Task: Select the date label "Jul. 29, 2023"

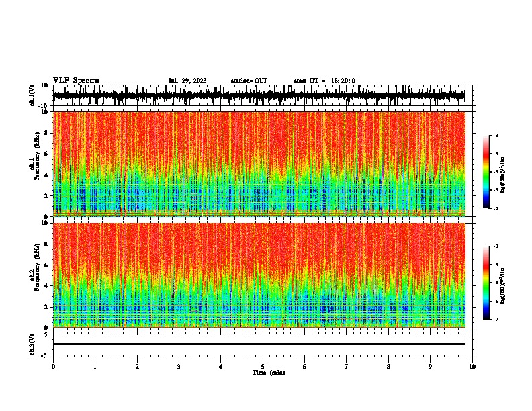Action: (x=187, y=81)
